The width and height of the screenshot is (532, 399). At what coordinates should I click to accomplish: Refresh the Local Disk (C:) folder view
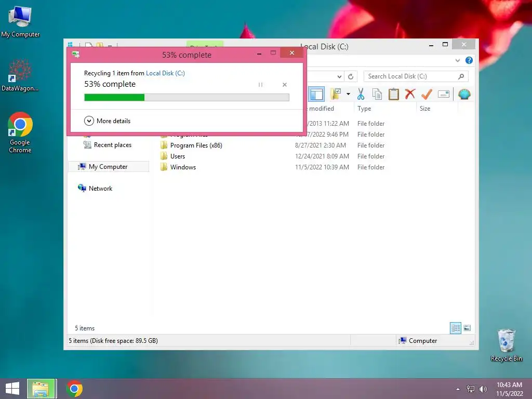(x=351, y=76)
